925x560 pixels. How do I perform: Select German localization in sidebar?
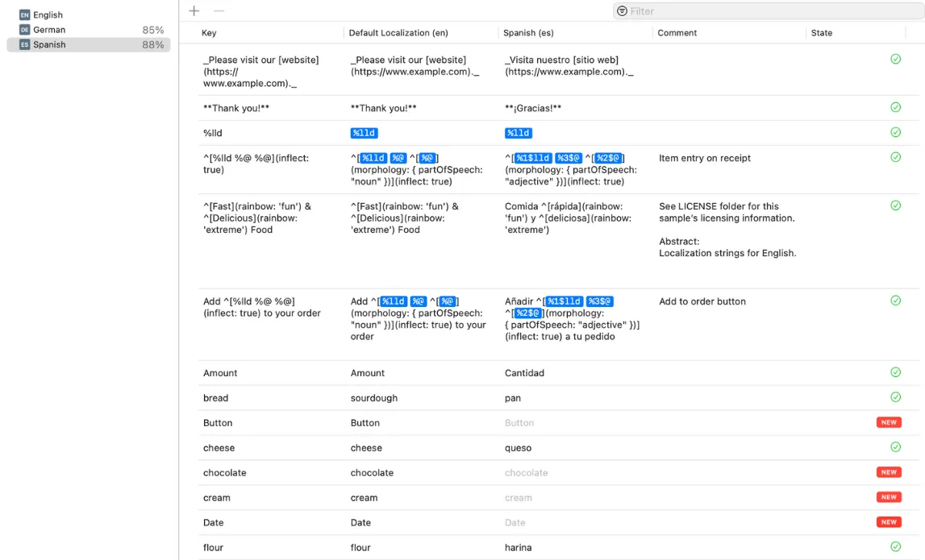49,30
